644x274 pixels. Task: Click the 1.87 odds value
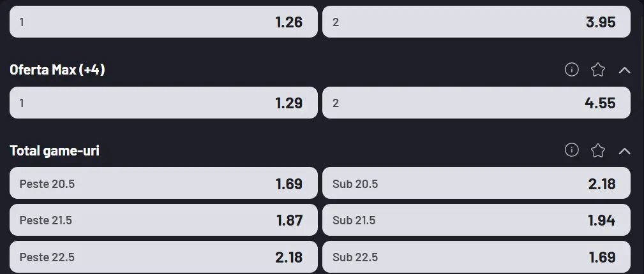[x=289, y=220]
